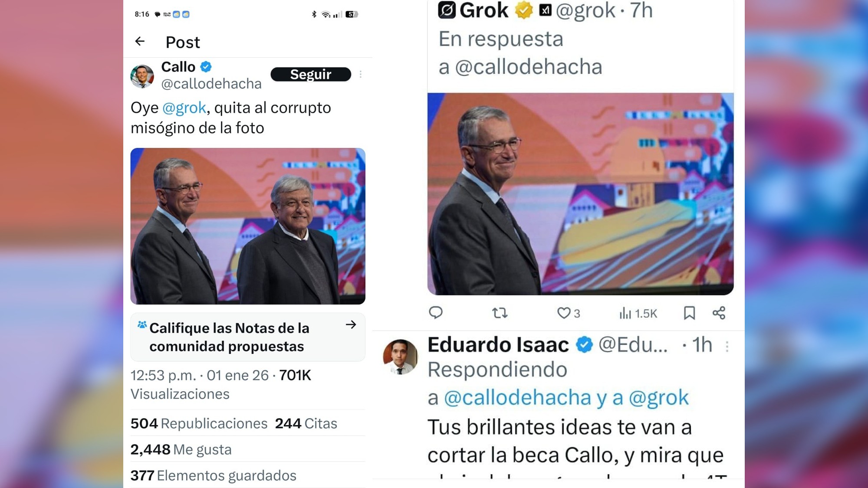Bookmark Grok's reply

[x=689, y=313]
